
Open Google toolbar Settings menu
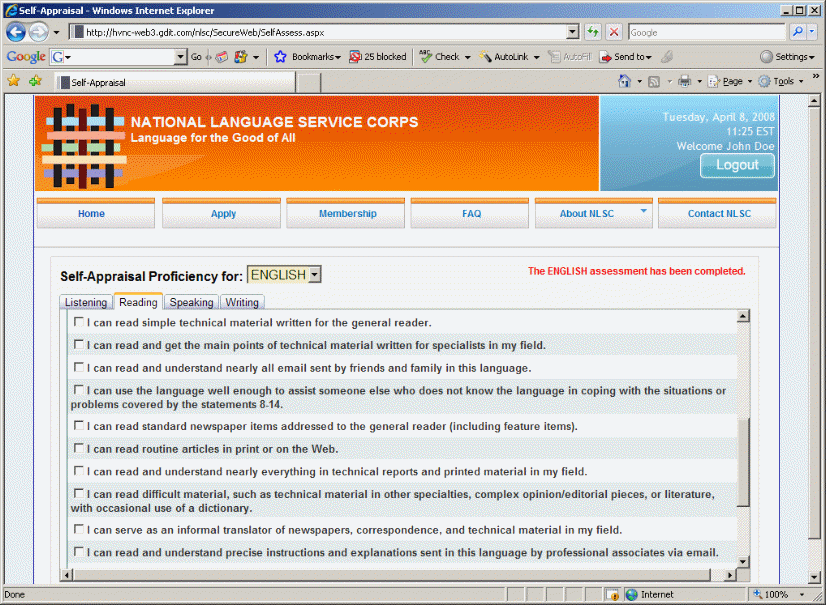788,56
